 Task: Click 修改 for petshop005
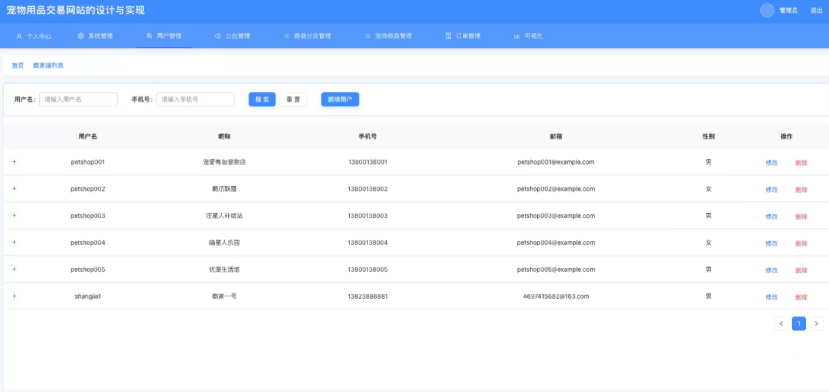[x=771, y=270]
